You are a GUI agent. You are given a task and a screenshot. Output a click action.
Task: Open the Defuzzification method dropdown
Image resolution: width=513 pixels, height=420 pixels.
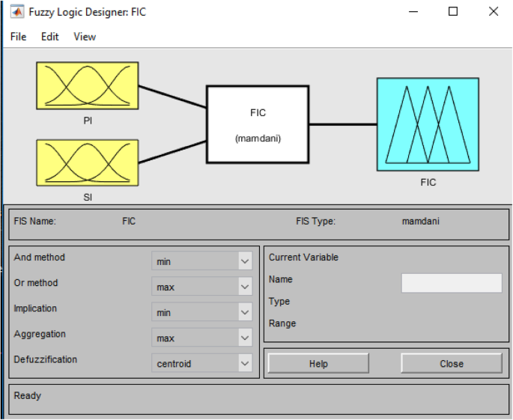202,363
